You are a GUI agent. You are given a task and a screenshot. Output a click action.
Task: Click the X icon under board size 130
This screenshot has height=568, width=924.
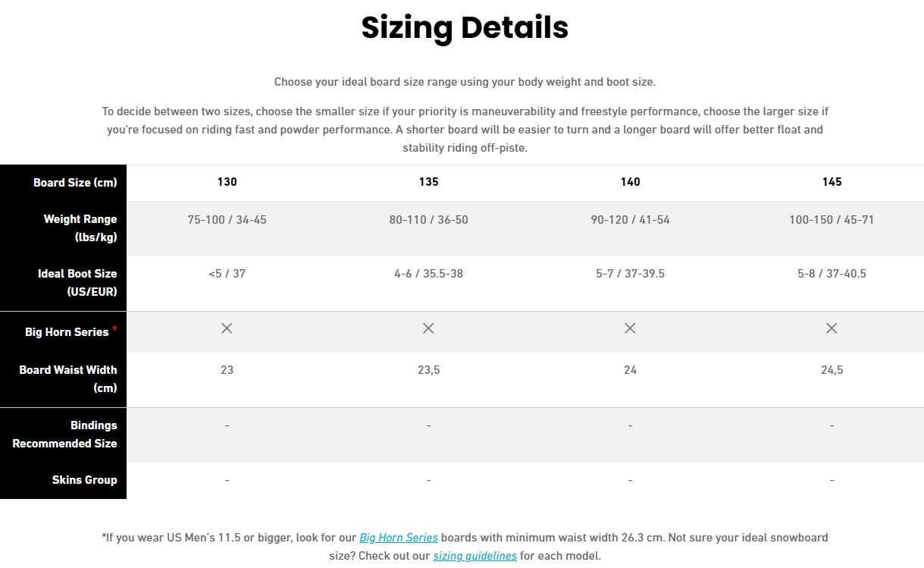coord(227,328)
